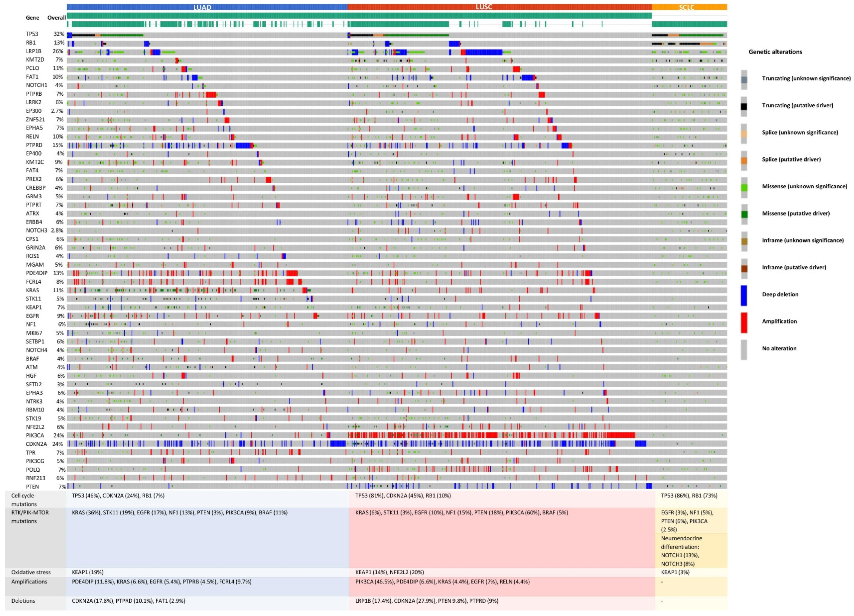Click the TP53 gene label
Image resolution: width=854 pixels, height=616 pixels.
pos(32,34)
